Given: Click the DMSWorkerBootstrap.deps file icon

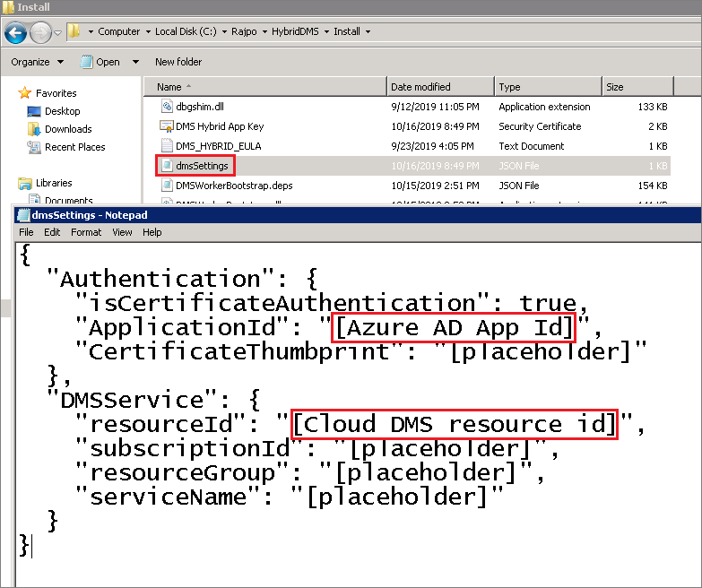Looking at the screenshot, I should (167, 185).
